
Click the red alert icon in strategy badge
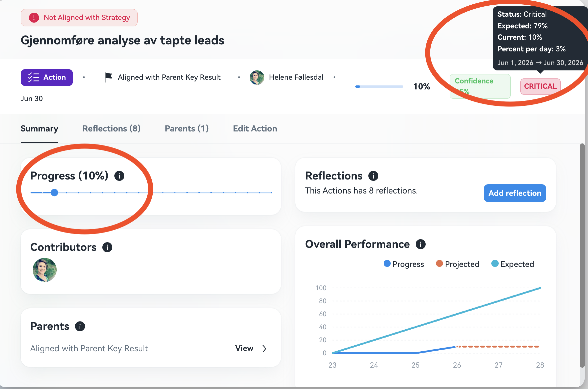(34, 18)
